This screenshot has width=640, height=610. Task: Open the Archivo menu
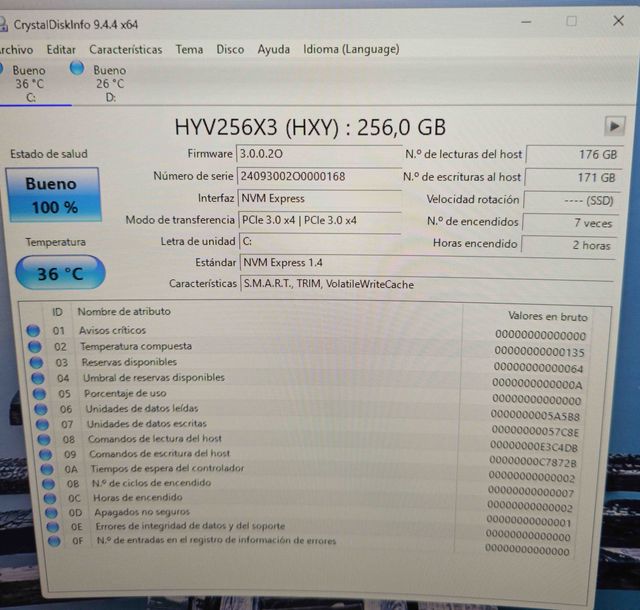[16, 50]
